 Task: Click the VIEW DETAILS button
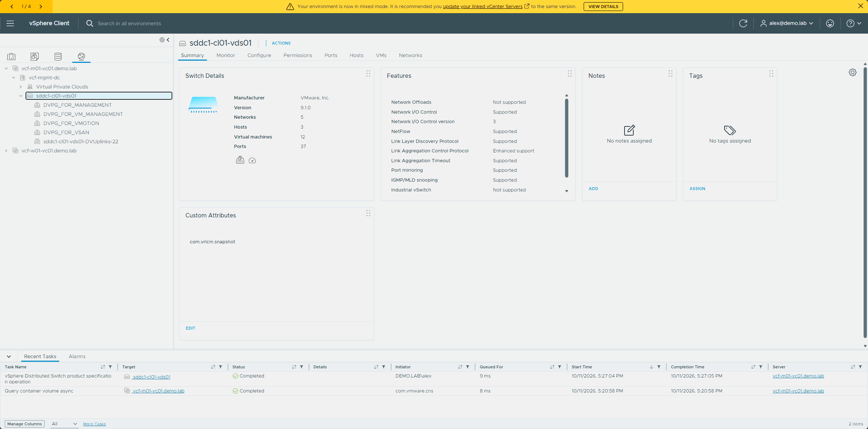point(603,7)
